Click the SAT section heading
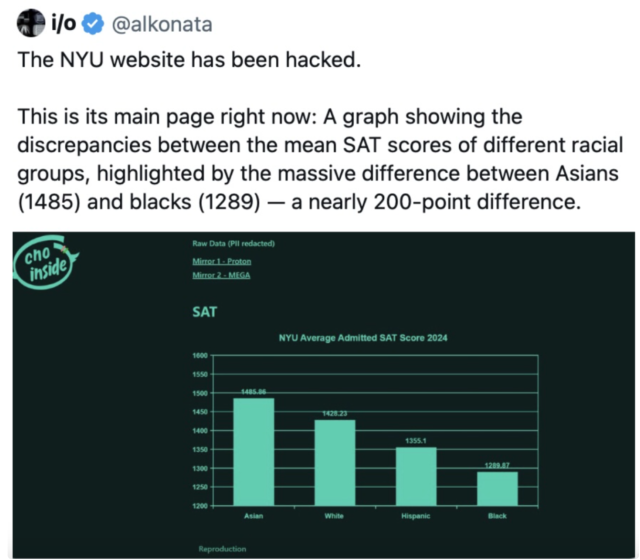 [204, 312]
